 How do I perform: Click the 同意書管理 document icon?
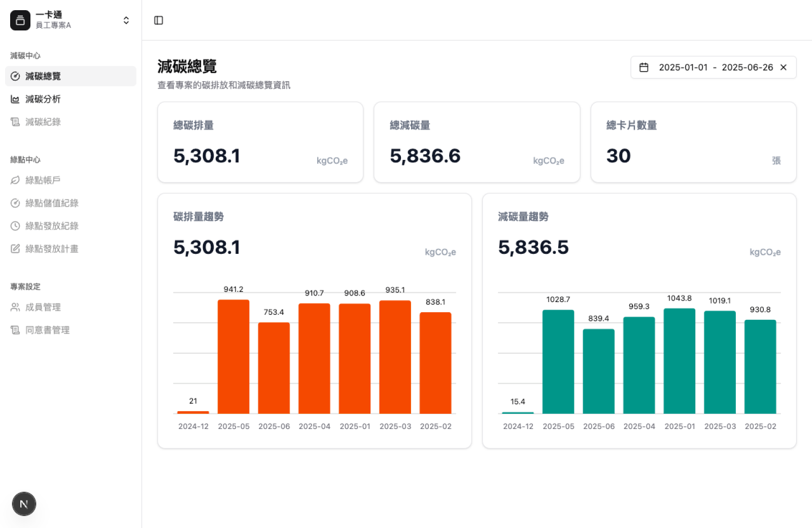[x=16, y=329]
